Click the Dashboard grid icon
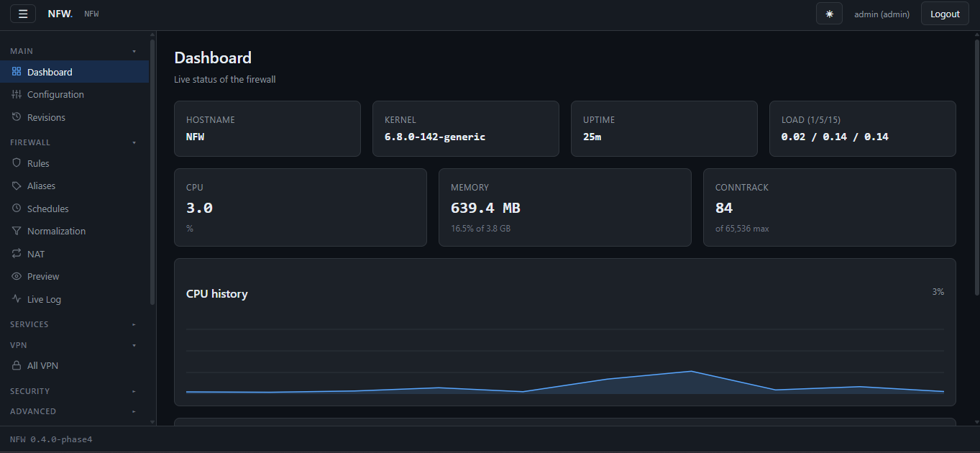 17,72
